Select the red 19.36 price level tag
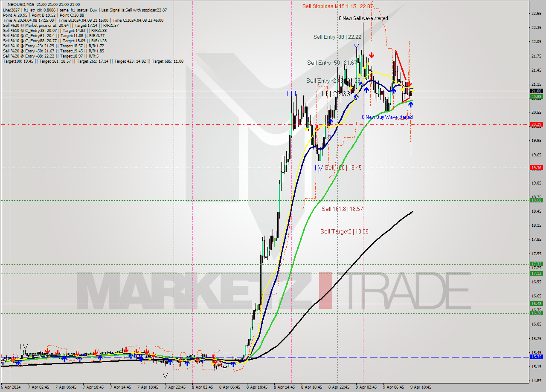The height and width of the screenshot is (392, 546). pos(536,168)
